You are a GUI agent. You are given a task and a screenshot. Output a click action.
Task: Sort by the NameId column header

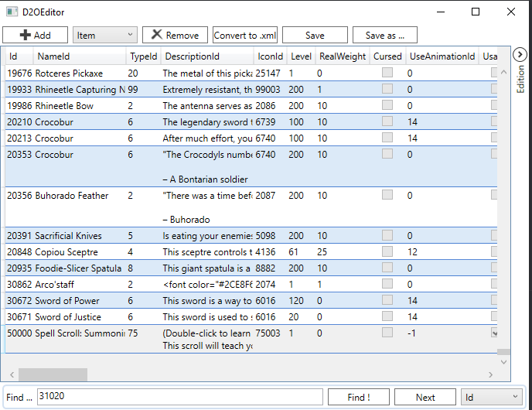pyautogui.click(x=80, y=56)
